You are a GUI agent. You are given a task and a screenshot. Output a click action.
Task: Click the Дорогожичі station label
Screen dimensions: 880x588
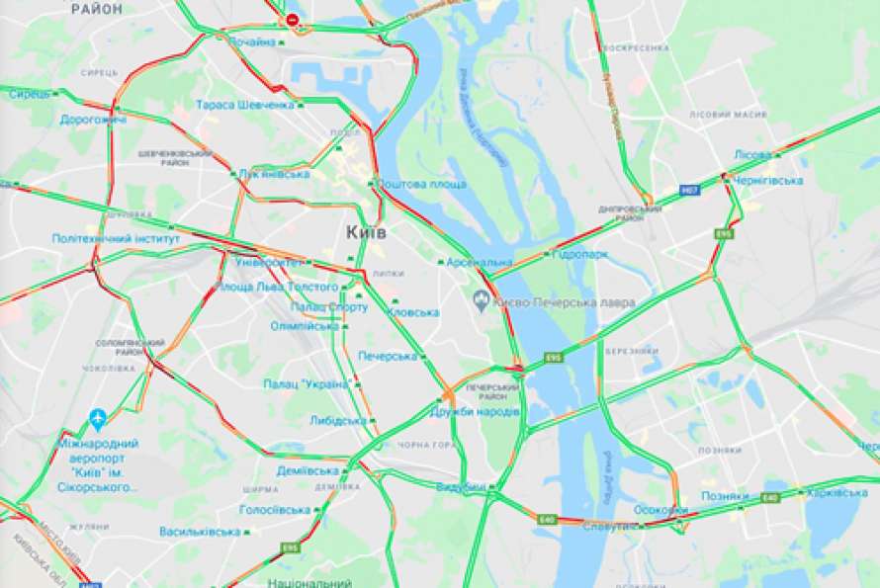click(93, 120)
